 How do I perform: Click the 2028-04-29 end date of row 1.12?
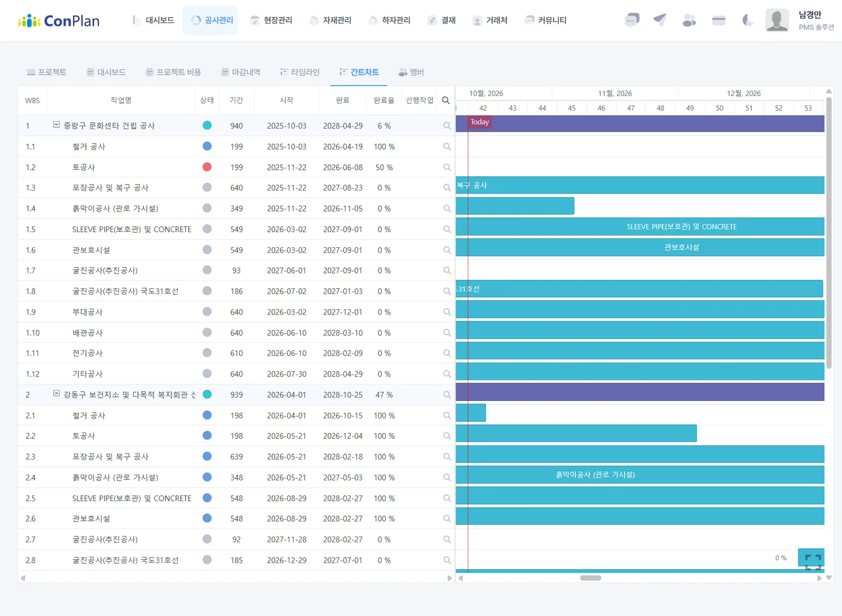(x=343, y=374)
